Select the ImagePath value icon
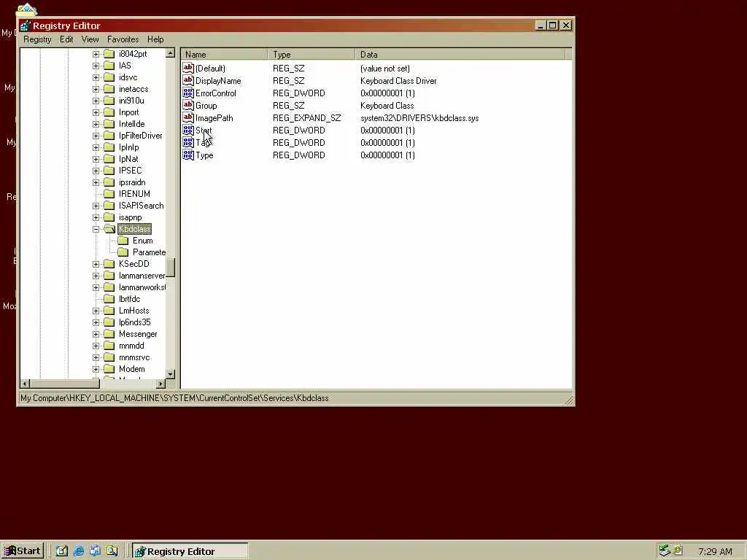747x560 pixels. click(188, 117)
